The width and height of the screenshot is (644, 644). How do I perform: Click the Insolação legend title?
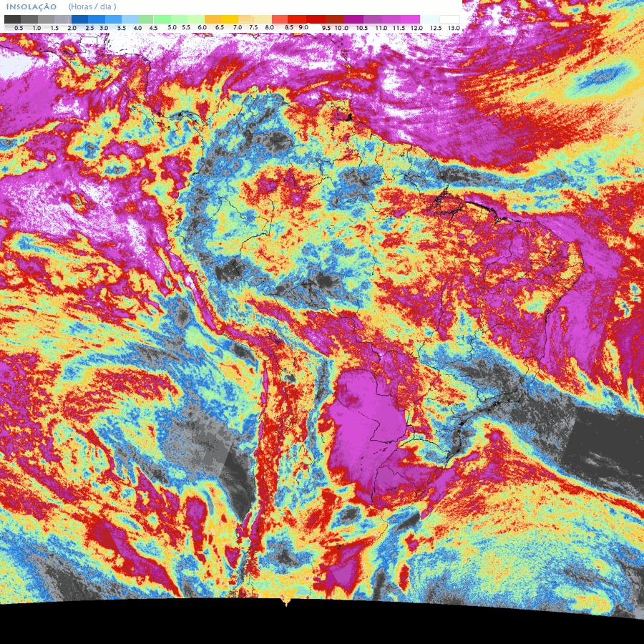(x=31, y=6)
